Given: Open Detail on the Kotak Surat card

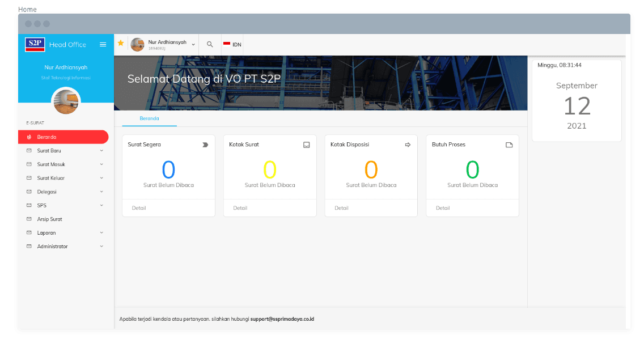Looking at the screenshot, I should pyautogui.click(x=240, y=208).
